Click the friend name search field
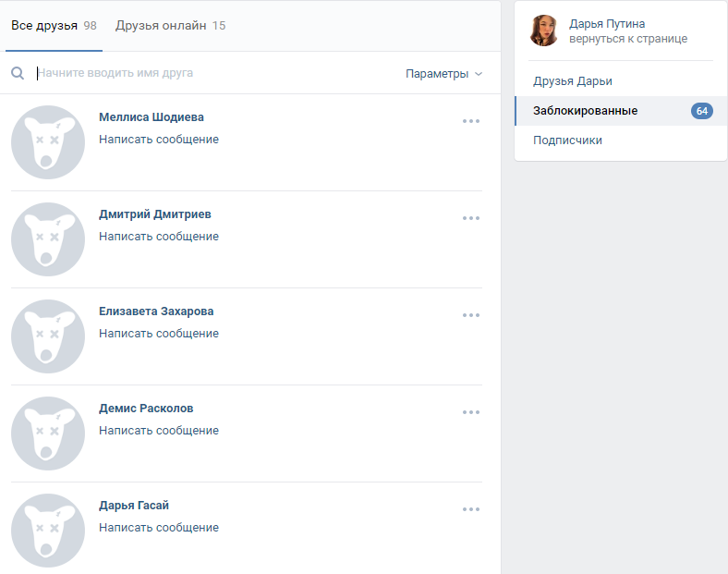Image resolution: width=728 pixels, height=574 pixels. (212, 73)
